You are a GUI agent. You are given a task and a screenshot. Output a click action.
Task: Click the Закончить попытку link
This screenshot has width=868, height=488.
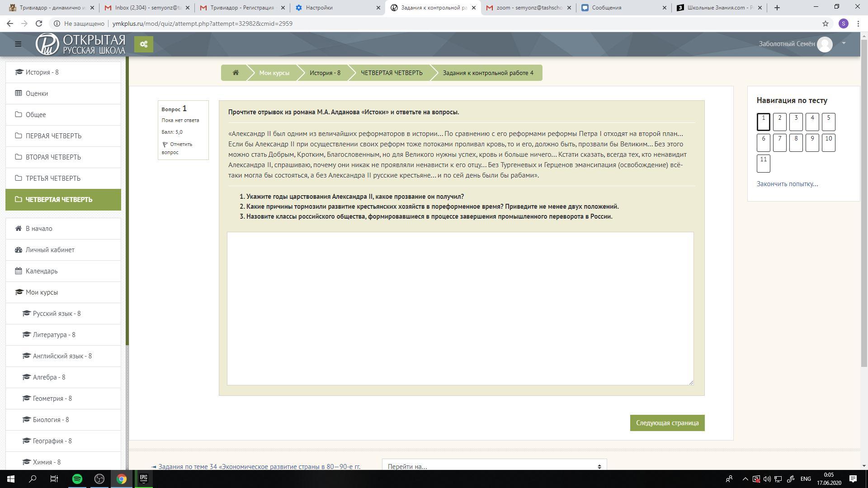pos(787,184)
